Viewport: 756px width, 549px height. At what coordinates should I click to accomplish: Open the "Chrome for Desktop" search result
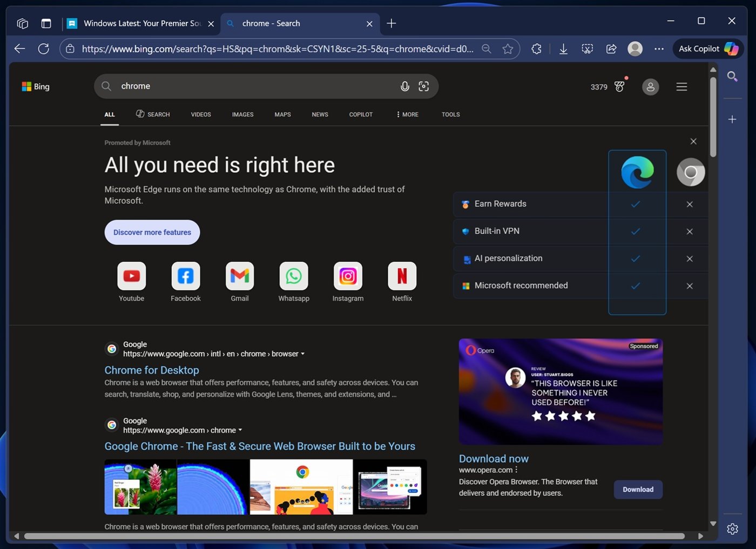[x=151, y=370]
